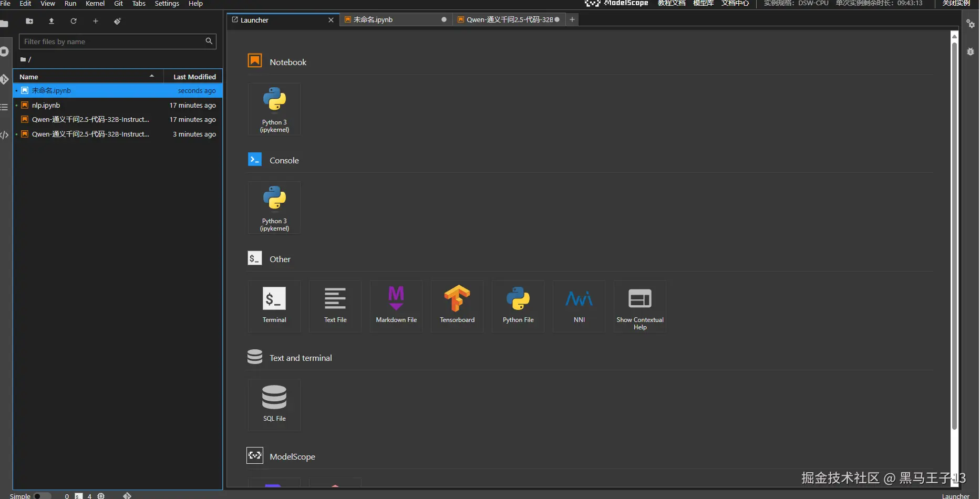The width and height of the screenshot is (980, 499).
Task: Launch a new Terminal
Action: 274,306
